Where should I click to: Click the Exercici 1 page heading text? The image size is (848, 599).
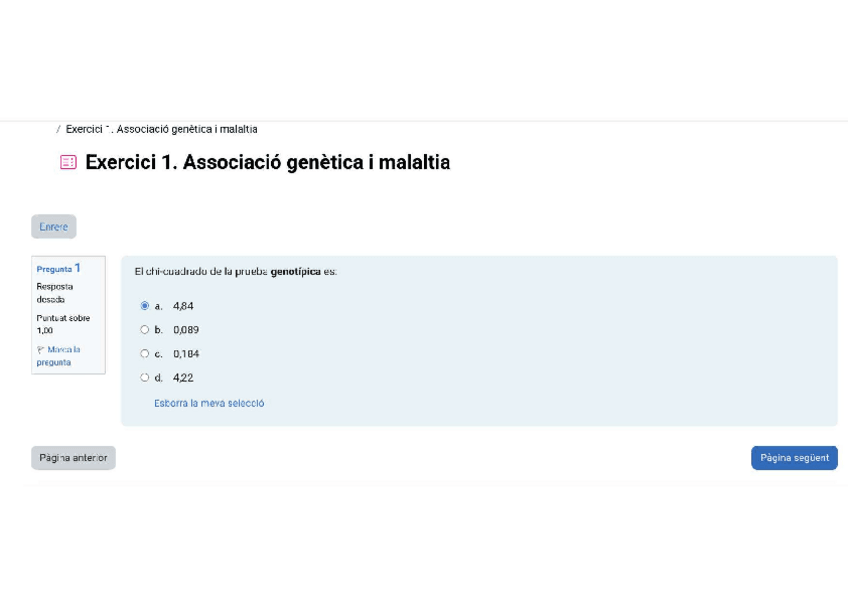tap(267, 162)
